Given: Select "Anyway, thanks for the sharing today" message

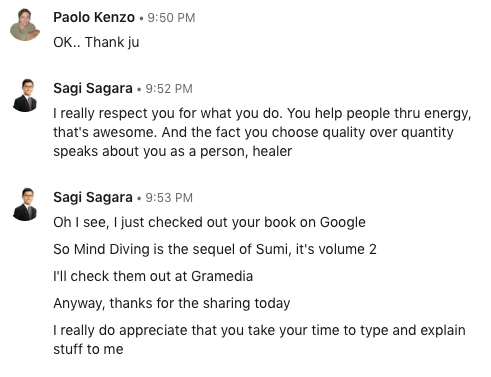Looking at the screenshot, I should pyautogui.click(x=172, y=304).
